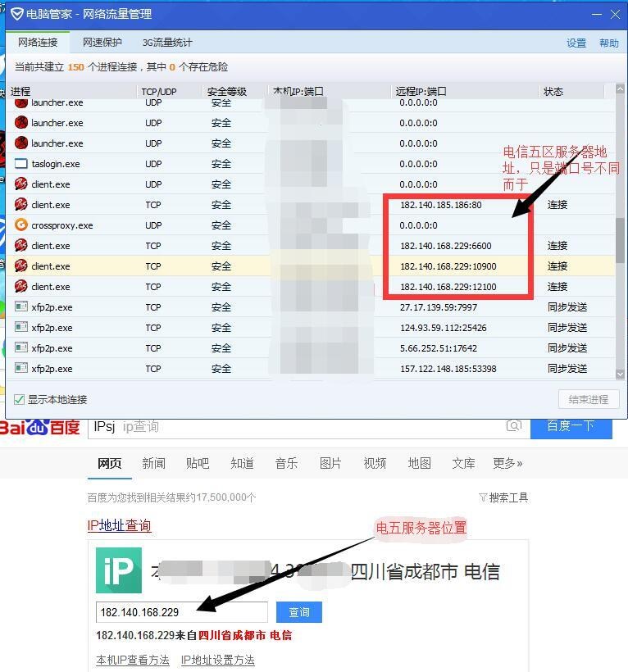
Task: Click the xfp2p.exe icon for 27.17.139.59:7997
Action: pyautogui.click(x=20, y=306)
